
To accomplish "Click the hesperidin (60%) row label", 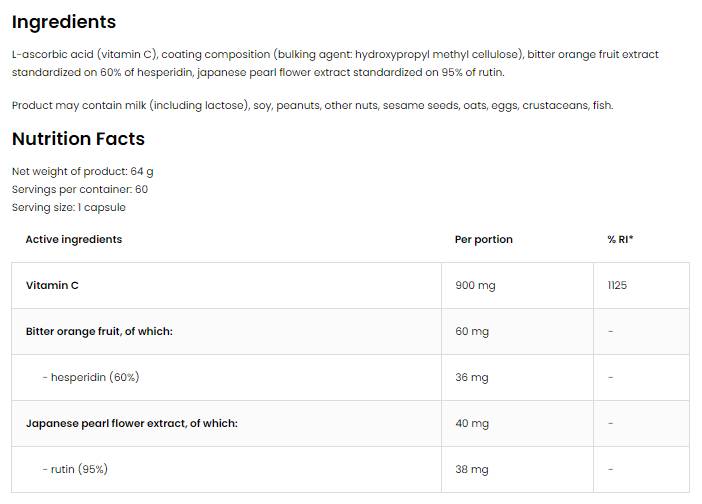I will pos(90,377).
